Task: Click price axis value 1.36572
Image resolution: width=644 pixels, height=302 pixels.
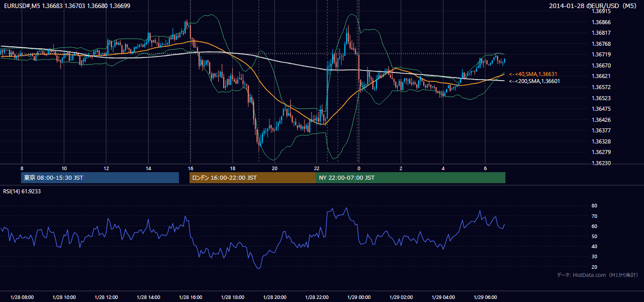Action: click(x=601, y=87)
